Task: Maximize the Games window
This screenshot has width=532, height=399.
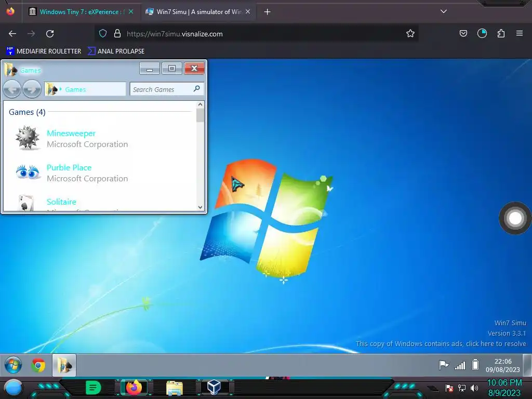Action: (x=171, y=69)
